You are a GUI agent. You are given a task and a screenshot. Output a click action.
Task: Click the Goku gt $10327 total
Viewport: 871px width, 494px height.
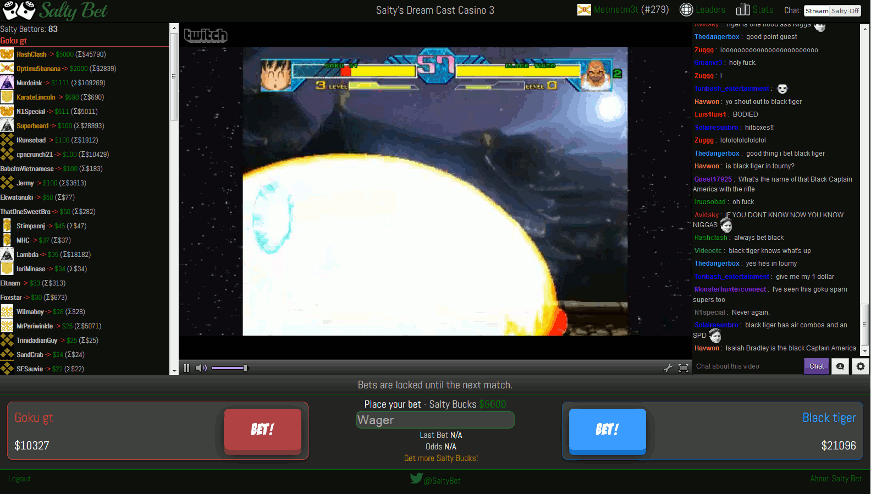click(x=32, y=446)
